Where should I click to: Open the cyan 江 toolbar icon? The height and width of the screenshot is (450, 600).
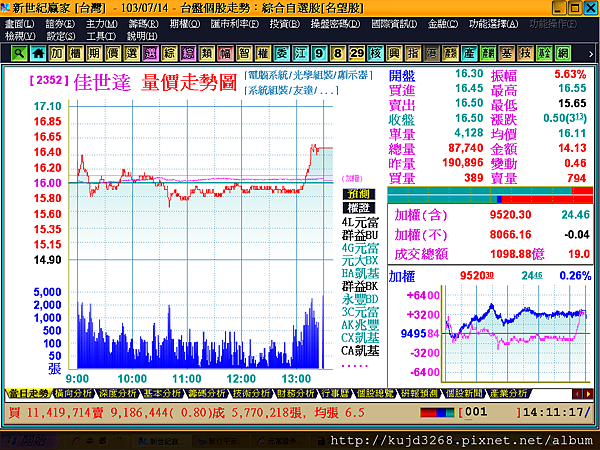[300, 53]
